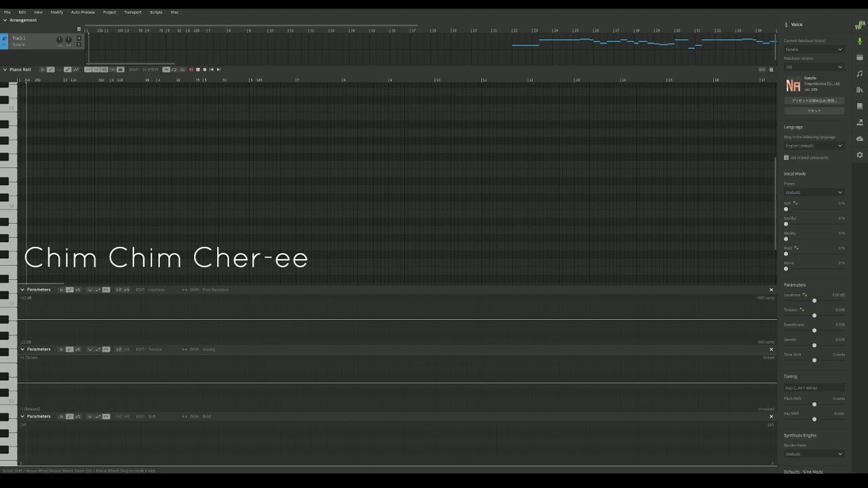This screenshot has height=488, width=868.
Task: Open Current database dropdown showing Natalie
Action: pos(814,49)
